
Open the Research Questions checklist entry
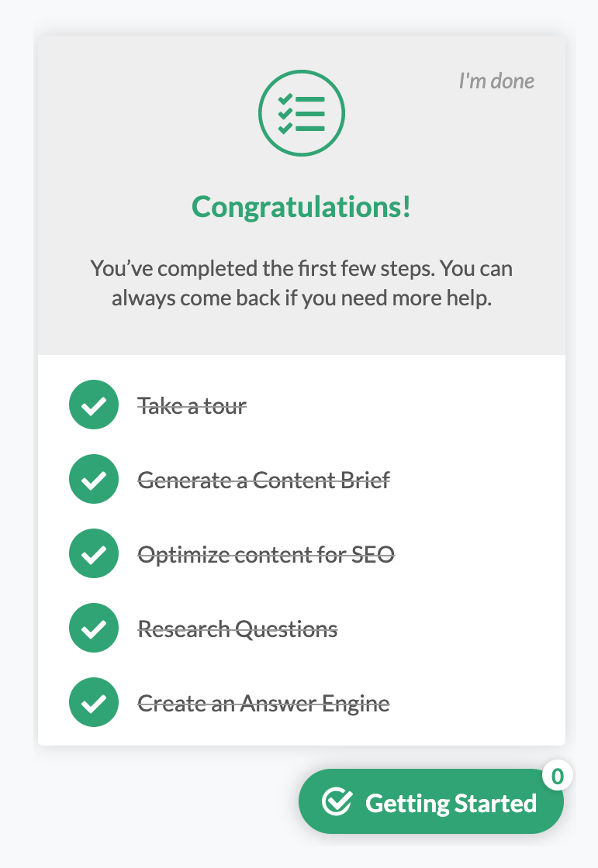tap(238, 628)
